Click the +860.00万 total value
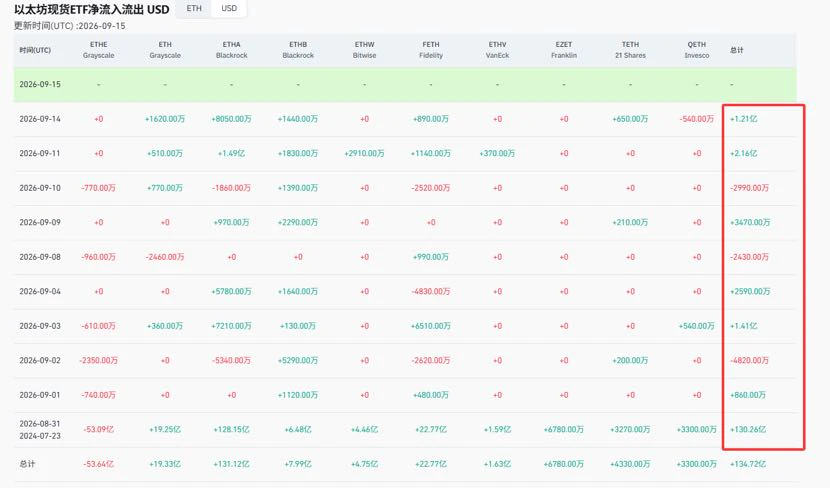Viewport: 830px width, 488px height. pos(747,395)
